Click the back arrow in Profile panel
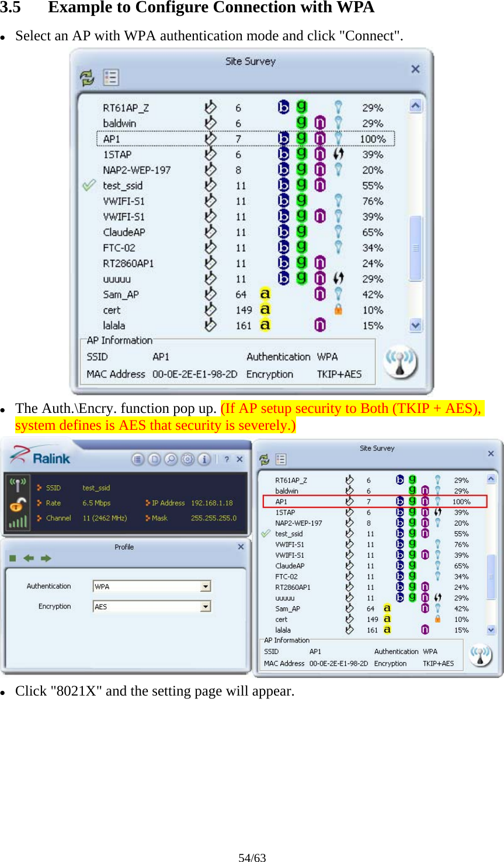 (x=27, y=557)
